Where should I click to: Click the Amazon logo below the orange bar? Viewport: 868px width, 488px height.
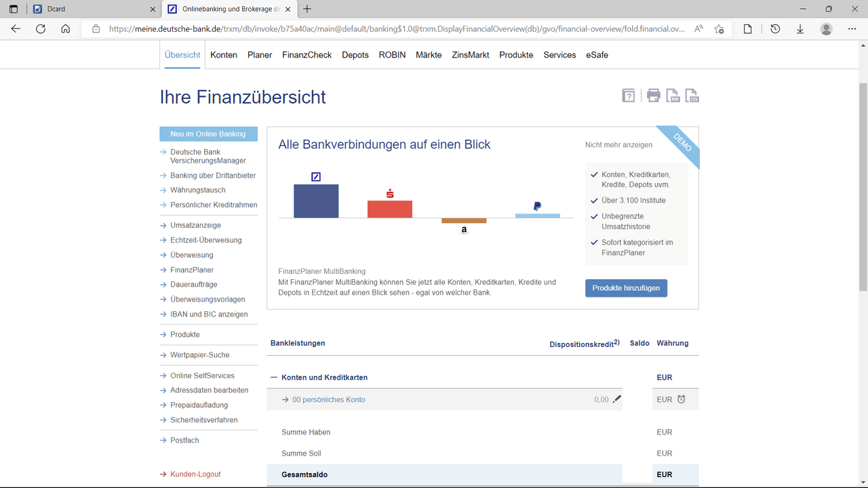464,230
